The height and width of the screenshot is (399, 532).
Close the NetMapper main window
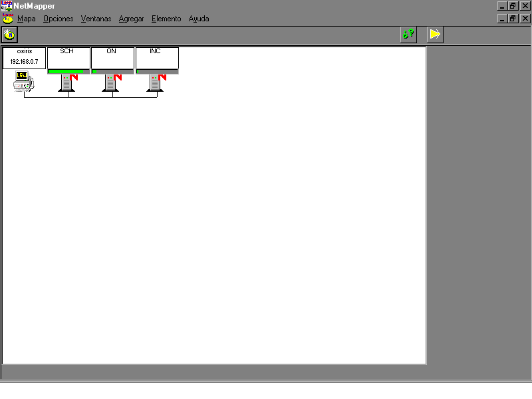[525, 6]
